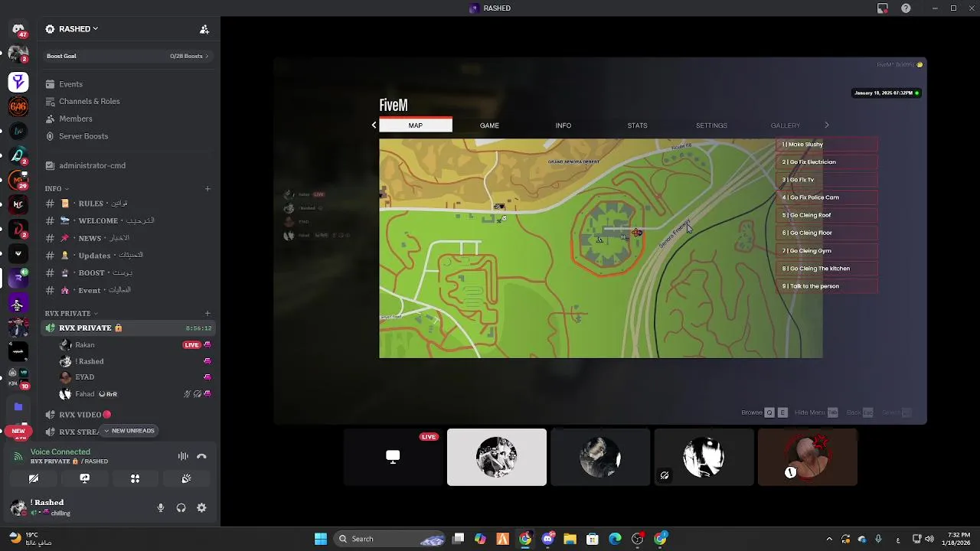Click the red NEW mentions badge
This screenshot has height=551, width=980.
18,432
